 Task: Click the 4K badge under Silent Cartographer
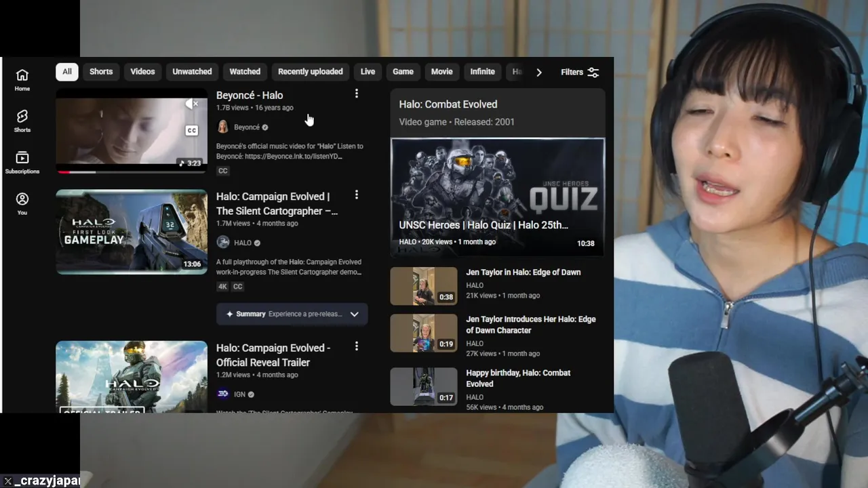pos(222,287)
